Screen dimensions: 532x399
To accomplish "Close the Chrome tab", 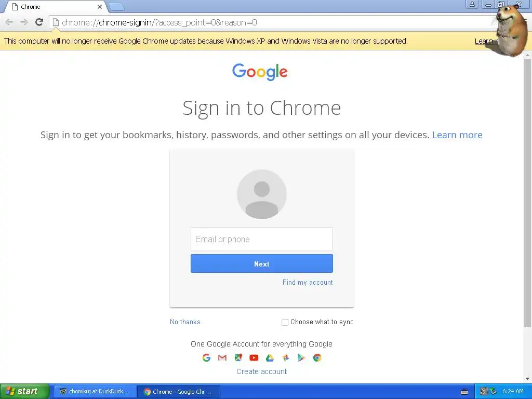I will (x=100, y=7).
